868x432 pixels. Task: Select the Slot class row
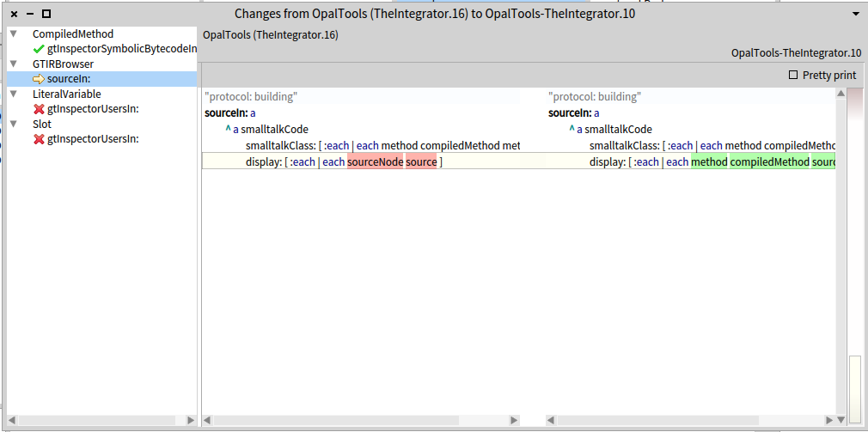102,124
